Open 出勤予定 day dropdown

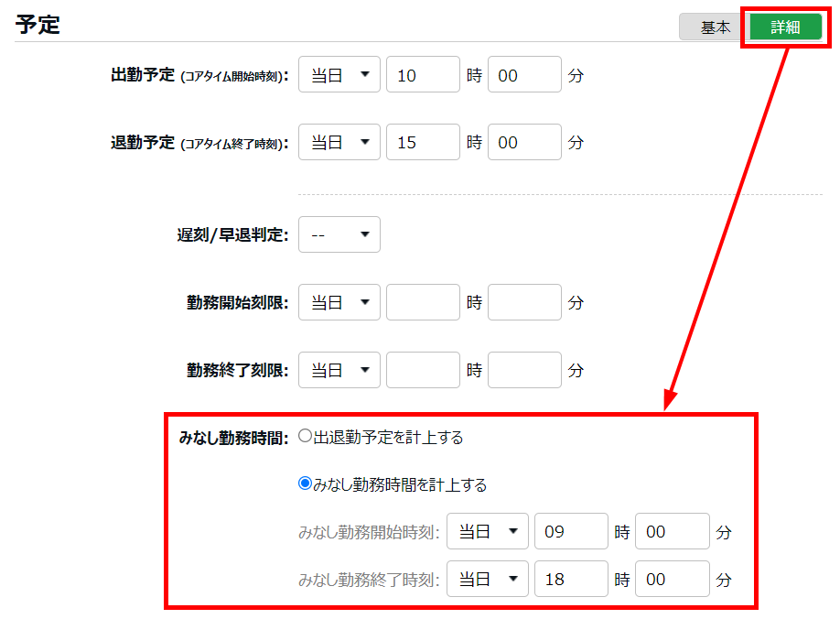point(339,75)
